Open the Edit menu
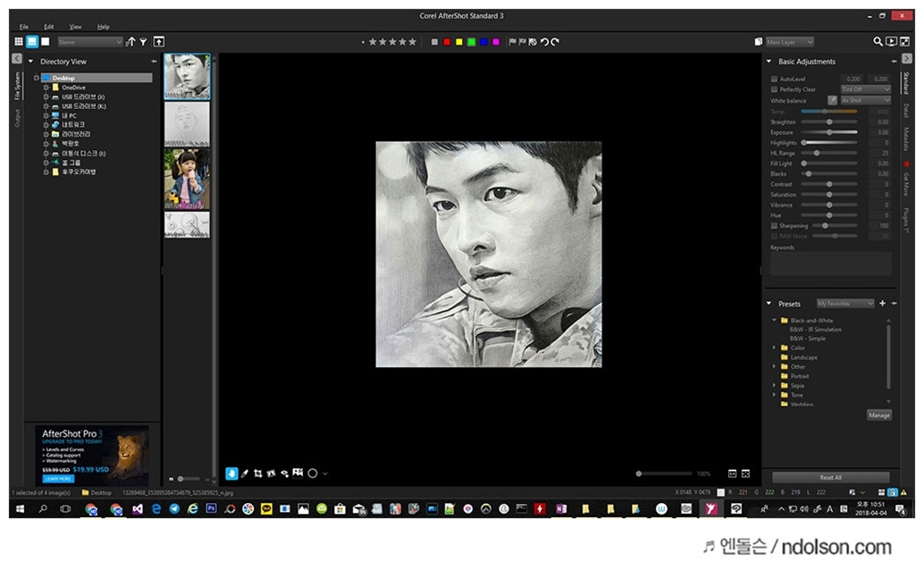 click(x=49, y=27)
